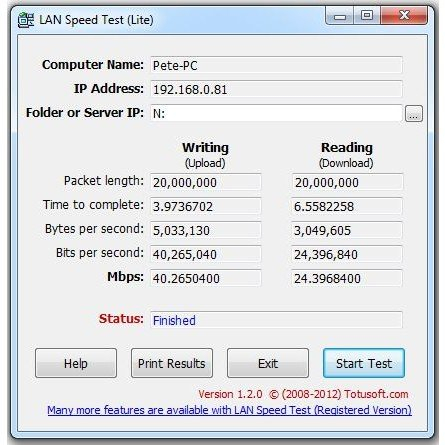Minimize the LAN Speed Test window

click(340, 16)
